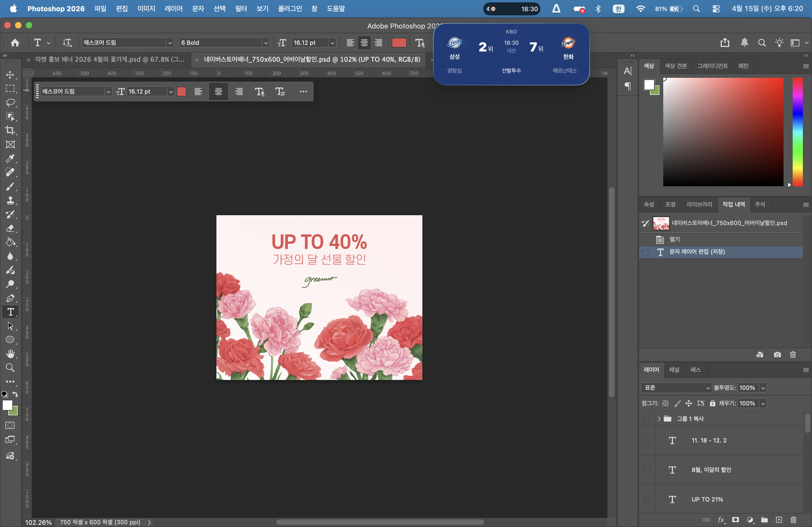This screenshot has width=812, height=527.
Task: Select the Crop tool
Action: (x=10, y=131)
